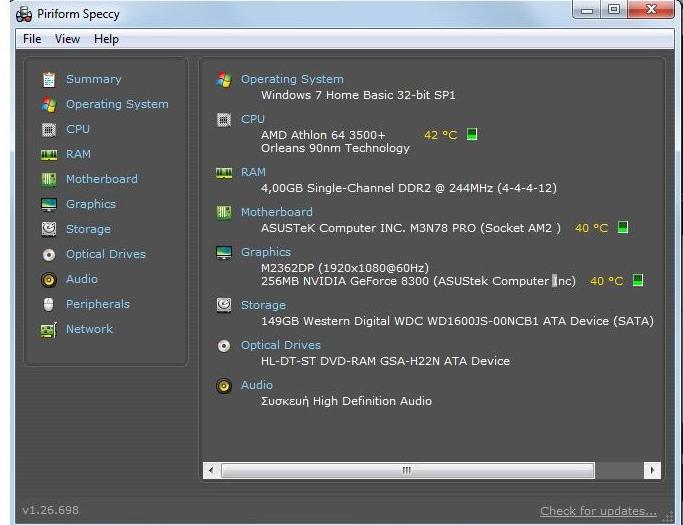
Task: Click the RAM icon in main panel
Action: click(224, 173)
